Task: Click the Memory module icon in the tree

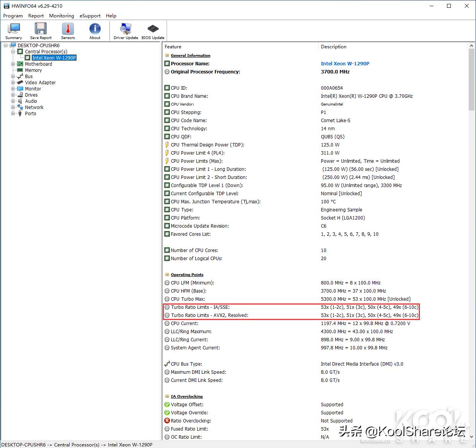Action: (x=20, y=70)
